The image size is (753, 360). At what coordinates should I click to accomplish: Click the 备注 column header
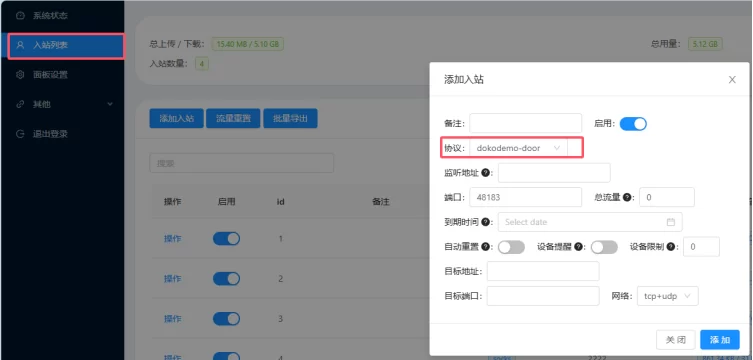pos(381,202)
